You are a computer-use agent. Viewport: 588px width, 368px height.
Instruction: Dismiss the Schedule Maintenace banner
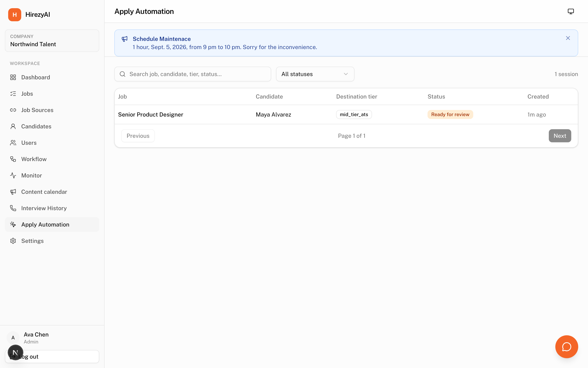tap(568, 38)
